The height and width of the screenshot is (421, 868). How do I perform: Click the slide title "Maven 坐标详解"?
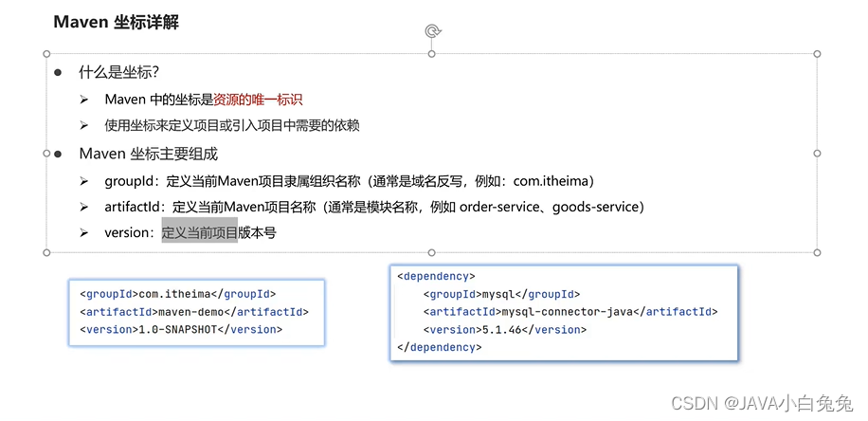click(x=117, y=23)
